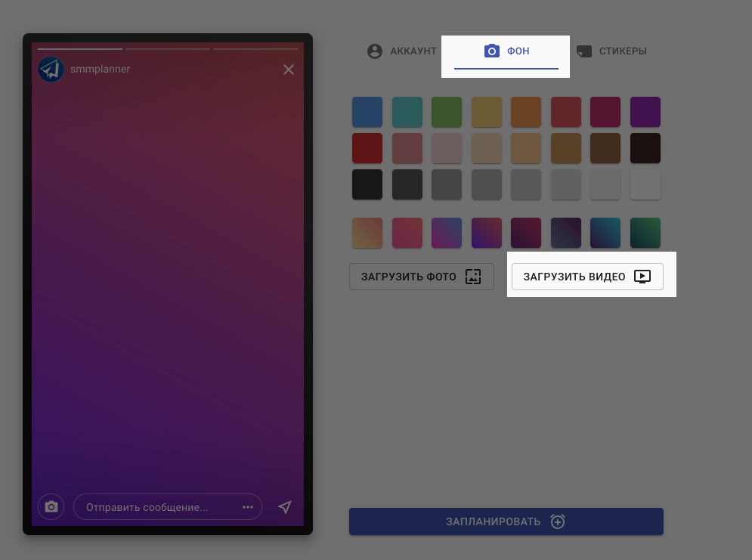Select the near-black brown swatch ending second row
Screen dimensions: 752x560
coord(645,148)
